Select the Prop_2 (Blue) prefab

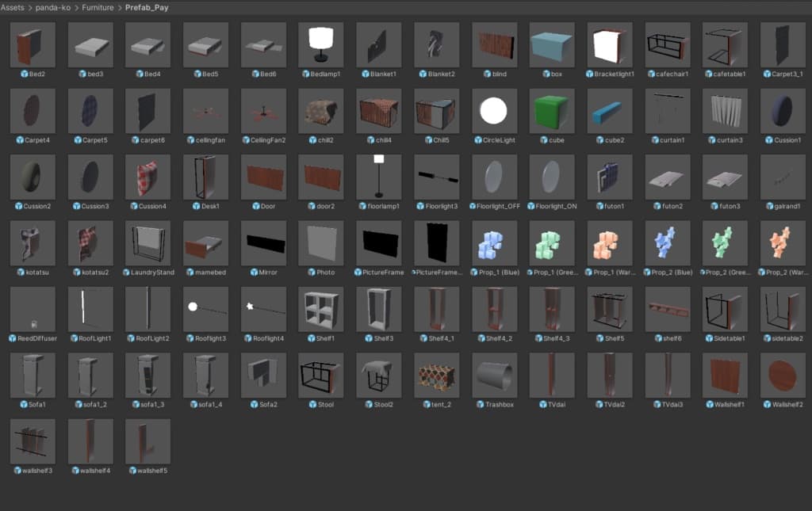pos(668,243)
